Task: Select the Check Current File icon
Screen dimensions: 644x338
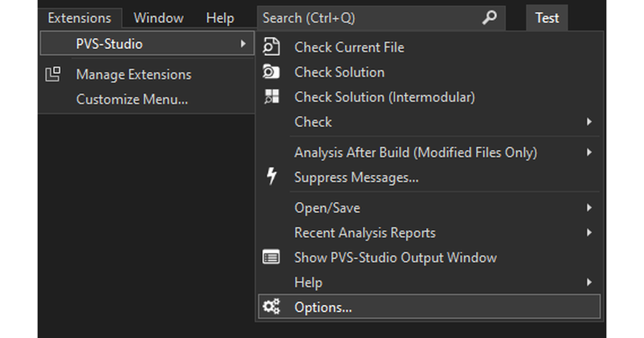Action: pyautogui.click(x=272, y=47)
